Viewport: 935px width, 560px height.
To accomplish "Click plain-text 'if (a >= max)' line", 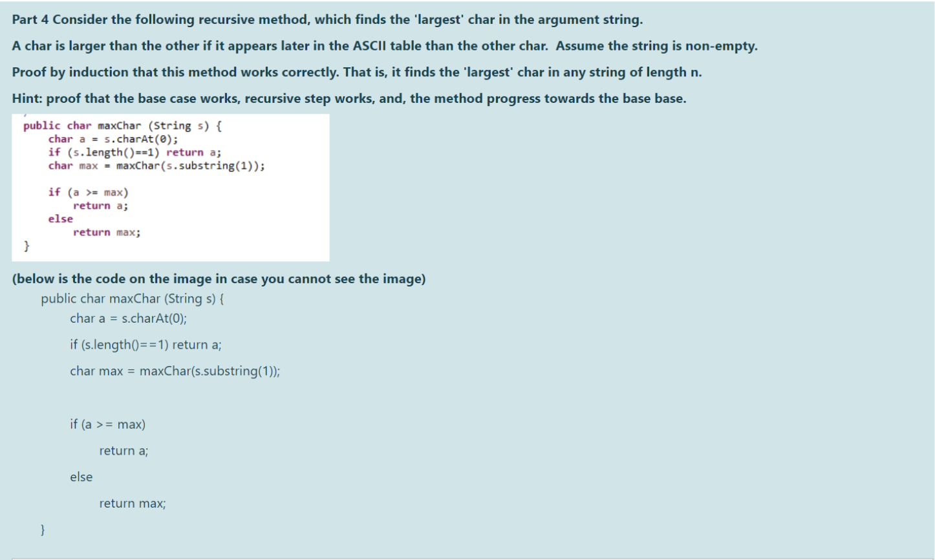I will coord(108,424).
